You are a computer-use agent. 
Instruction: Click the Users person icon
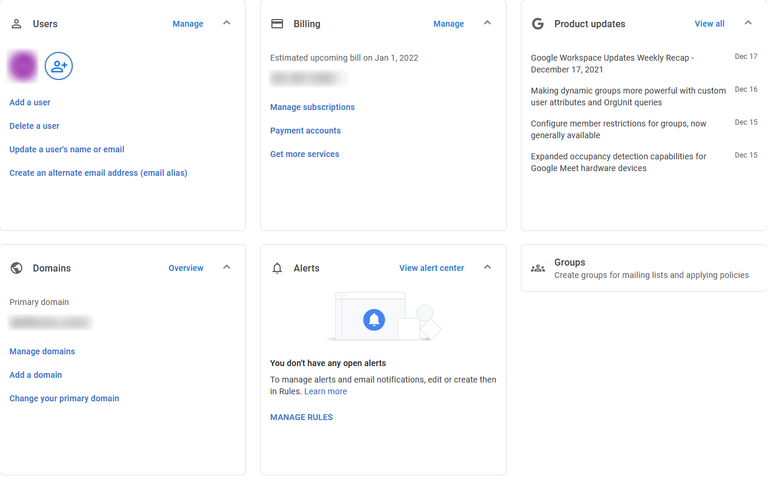(16, 23)
